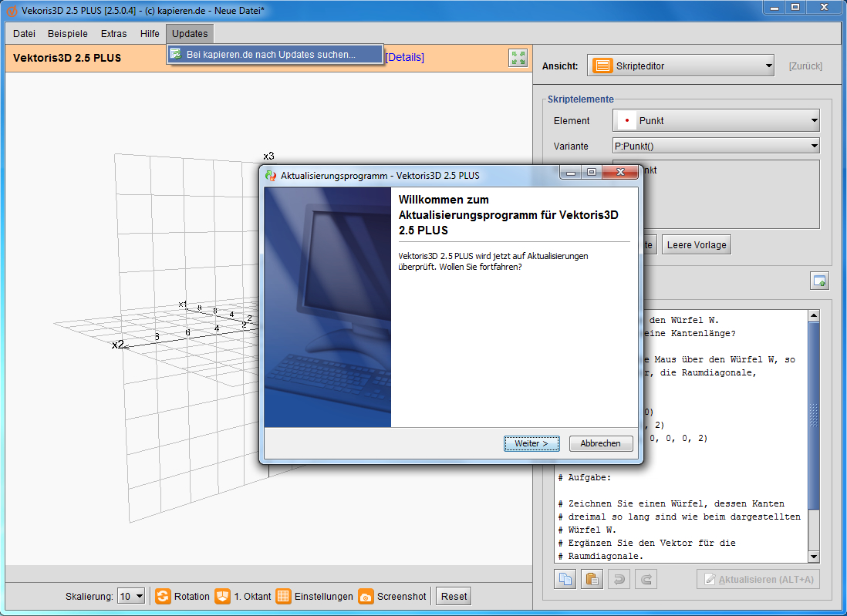Open Einstellungen grid icon
This screenshot has height=616, width=847.
point(283,596)
